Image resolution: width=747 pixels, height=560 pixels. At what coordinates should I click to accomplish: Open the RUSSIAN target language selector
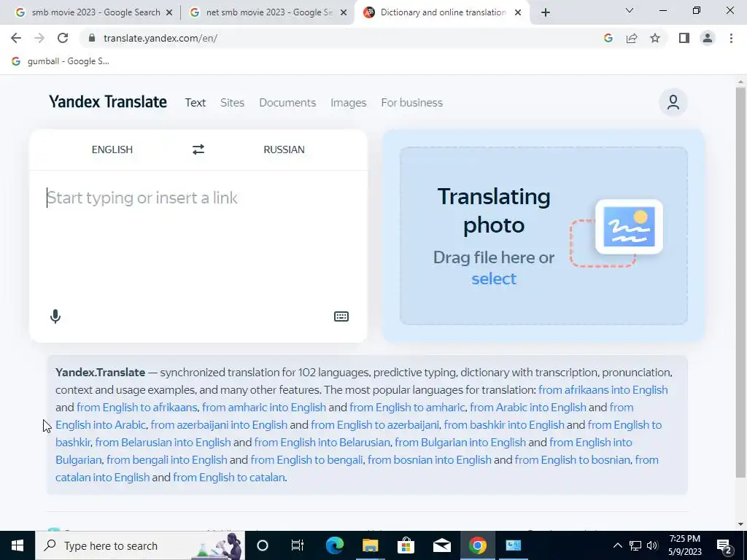click(284, 149)
